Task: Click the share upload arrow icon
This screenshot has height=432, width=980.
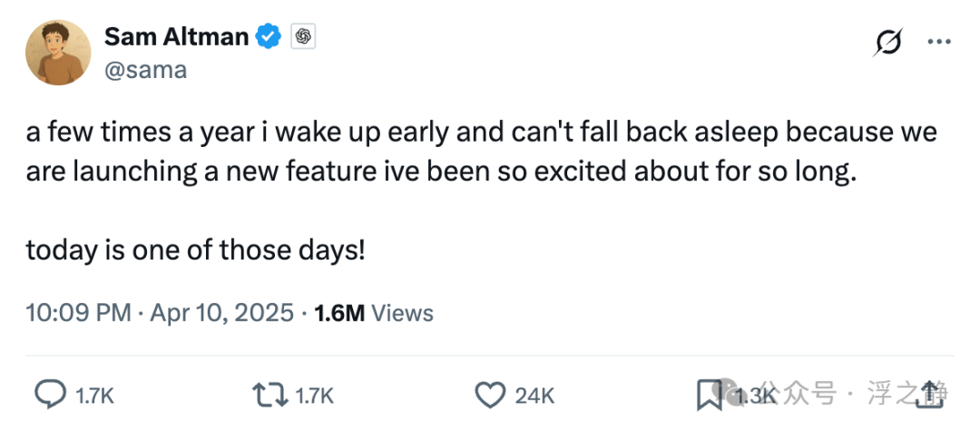Action: click(x=931, y=394)
